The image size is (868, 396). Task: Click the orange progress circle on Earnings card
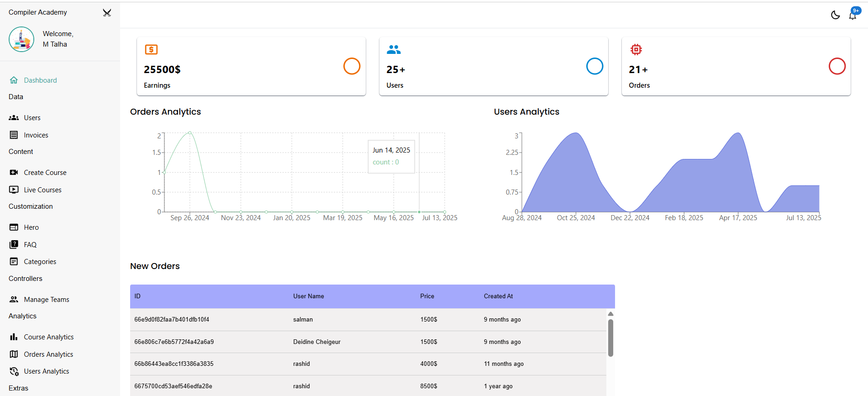click(x=352, y=66)
